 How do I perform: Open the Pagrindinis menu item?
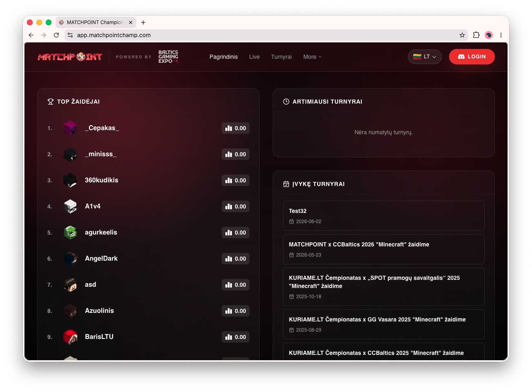tap(223, 57)
